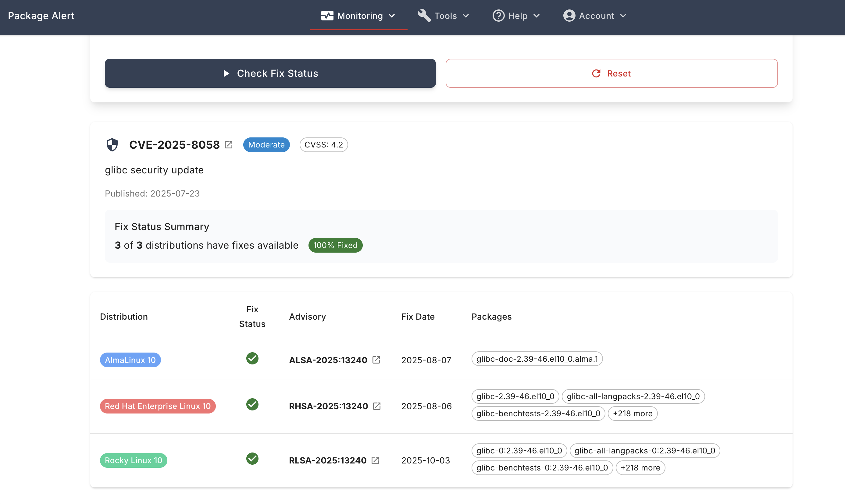Open RLSA-2025:13240 advisory external link icon
The height and width of the screenshot is (504, 845).
click(376, 460)
